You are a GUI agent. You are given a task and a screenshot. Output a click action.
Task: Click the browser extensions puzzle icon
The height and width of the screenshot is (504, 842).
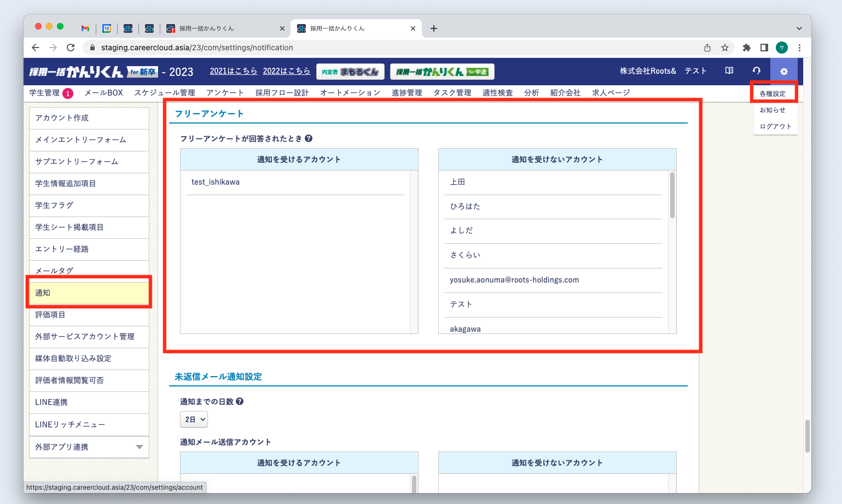[746, 48]
